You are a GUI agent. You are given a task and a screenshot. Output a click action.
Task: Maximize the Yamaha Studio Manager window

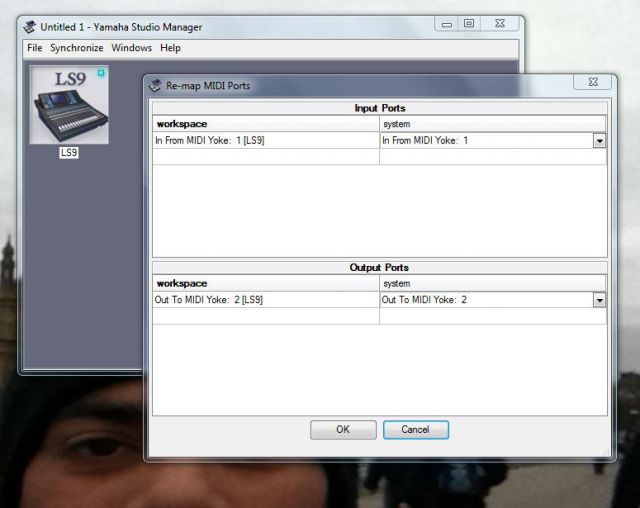click(469, 24)
